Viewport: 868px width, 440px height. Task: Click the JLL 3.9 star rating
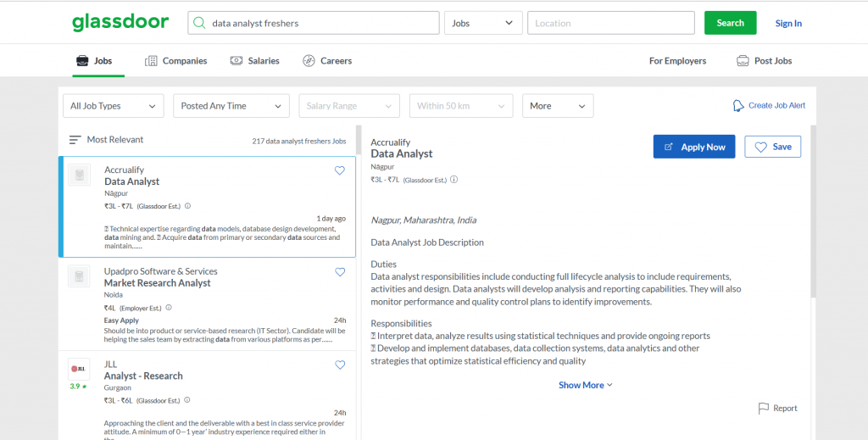[78, 387]
